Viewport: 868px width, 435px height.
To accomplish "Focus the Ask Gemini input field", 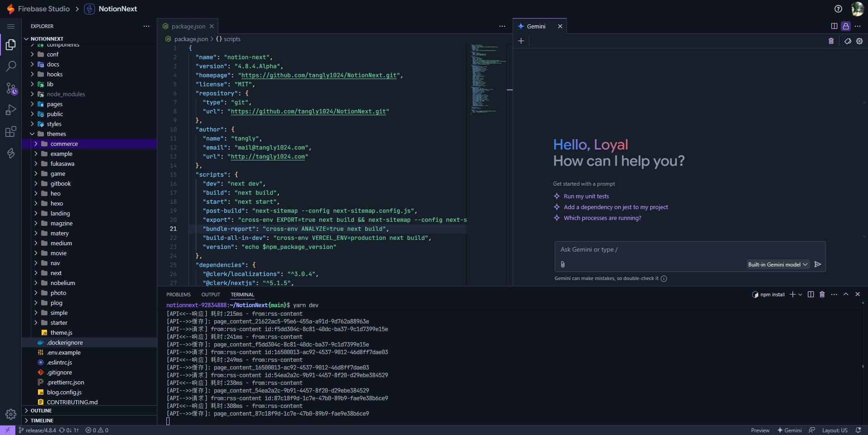I will (690, 250).
